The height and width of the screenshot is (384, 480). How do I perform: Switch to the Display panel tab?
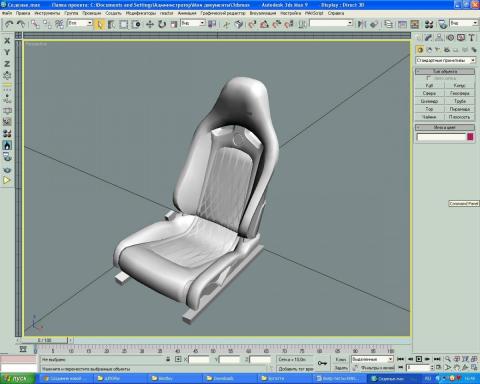[461, 38]
